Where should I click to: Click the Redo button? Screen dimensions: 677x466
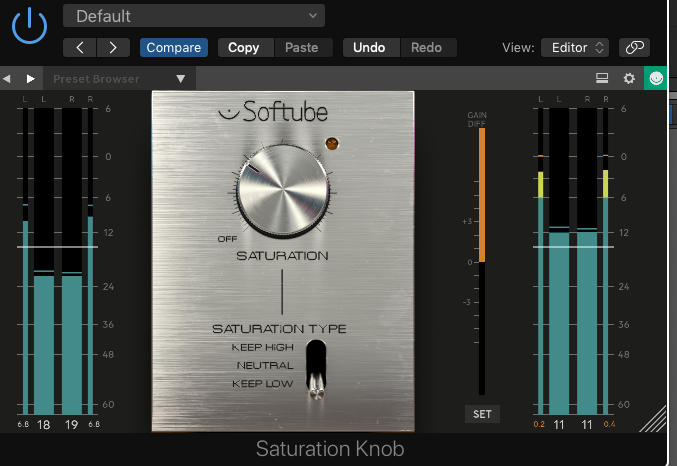(x=427, y=48)
